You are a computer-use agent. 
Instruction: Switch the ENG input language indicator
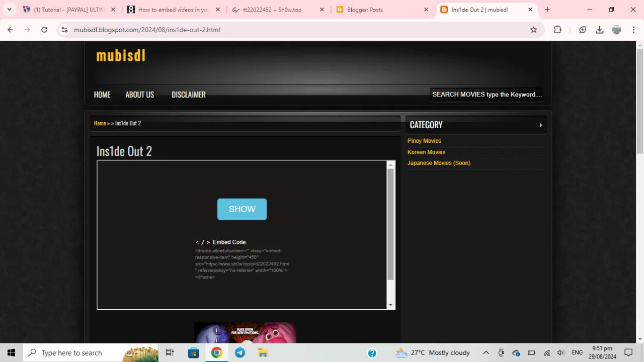click(x=577, y=353)
